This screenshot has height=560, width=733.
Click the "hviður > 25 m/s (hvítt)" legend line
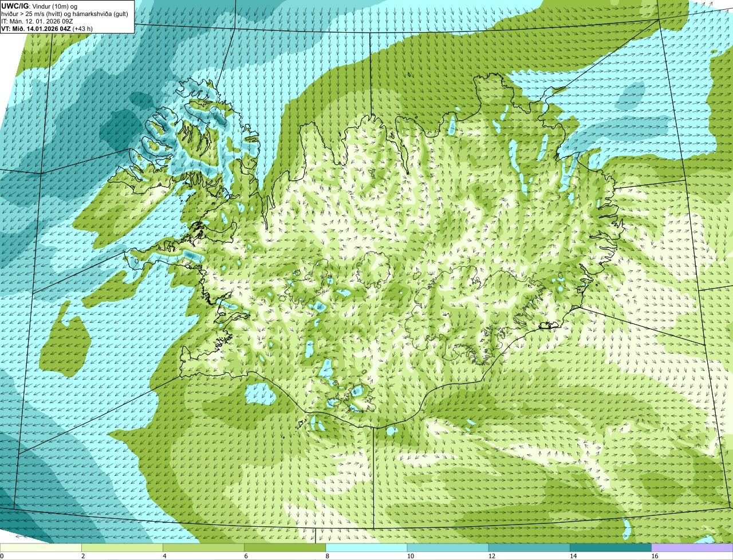(x=65, y=14)
